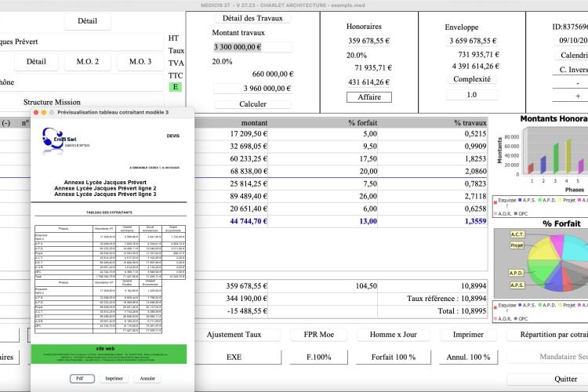The width and height of the screenshot is (588, 392).
Task: Open Répartition par cotraitant button
Action: tap(547, 335)
